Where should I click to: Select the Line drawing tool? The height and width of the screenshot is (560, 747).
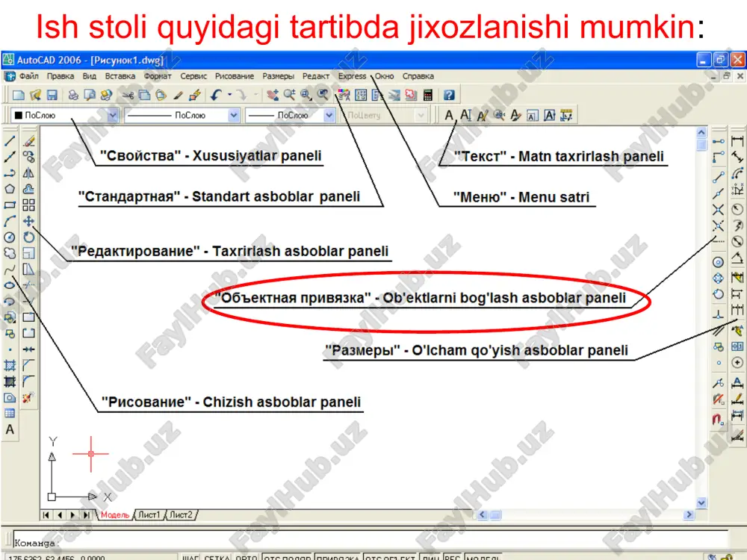10,141
